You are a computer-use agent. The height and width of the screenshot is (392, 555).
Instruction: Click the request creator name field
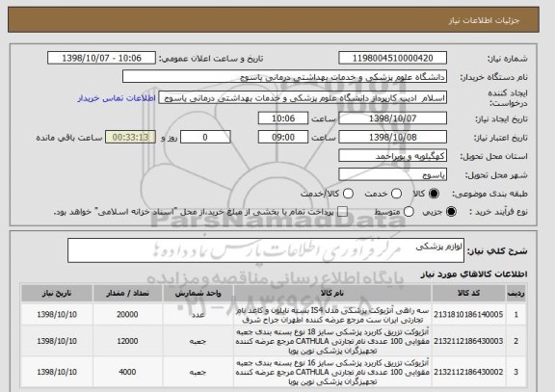coord(303,98)
